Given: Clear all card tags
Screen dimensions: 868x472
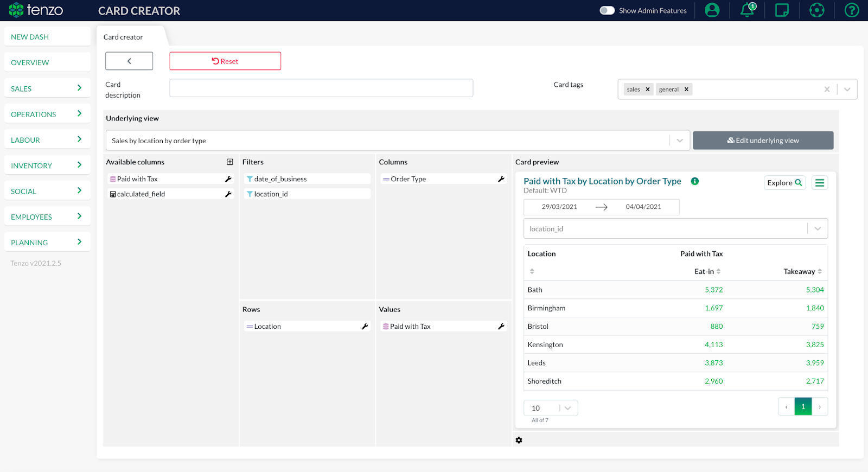Looking at the screenshot, I should pos(827,90).
